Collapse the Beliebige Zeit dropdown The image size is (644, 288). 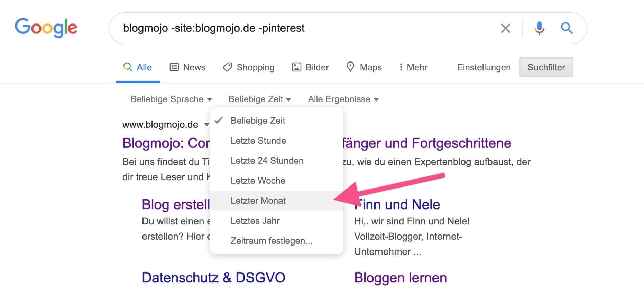(x=259, y=99)
